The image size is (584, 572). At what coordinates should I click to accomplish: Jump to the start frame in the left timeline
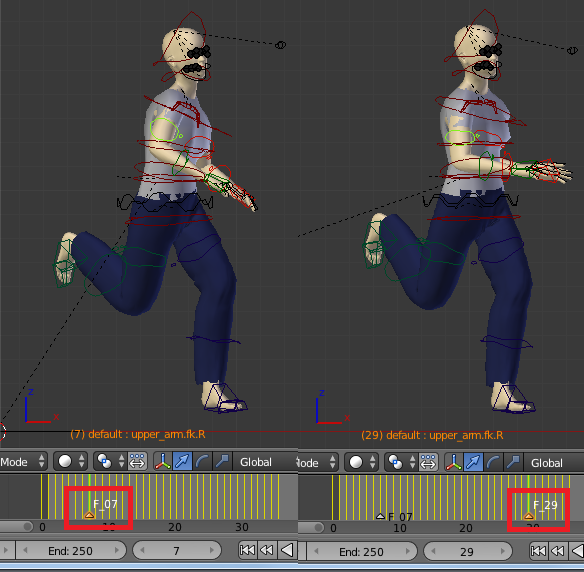[247, 550]
